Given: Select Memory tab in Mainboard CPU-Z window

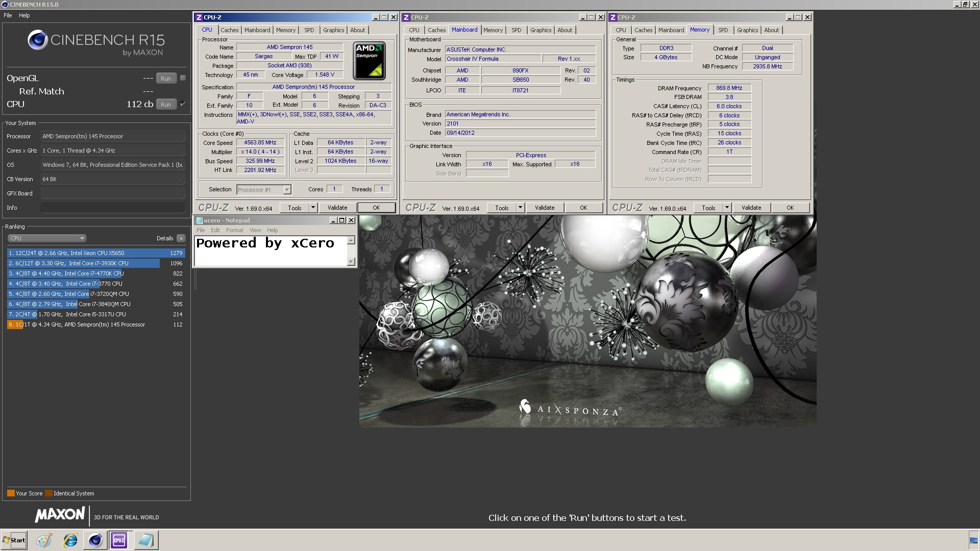Looking at the screenshot, I should click(x=493, y=30).
